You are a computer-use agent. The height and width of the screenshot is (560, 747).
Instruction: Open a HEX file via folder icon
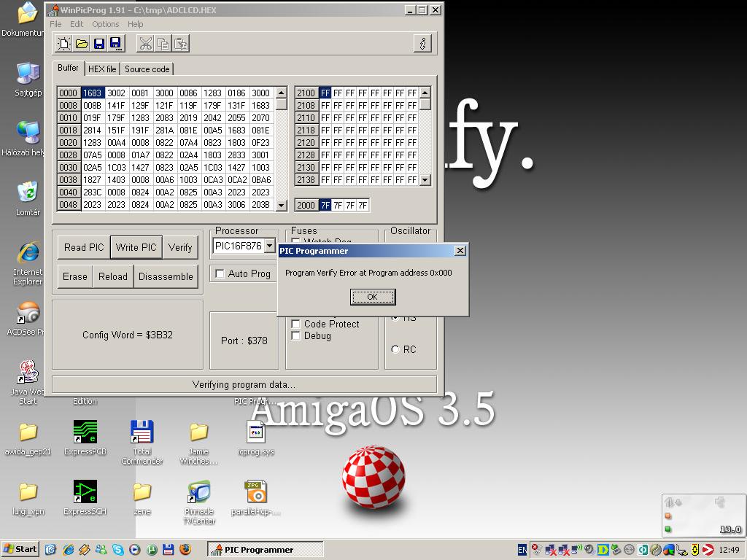[x=82, y=44]
